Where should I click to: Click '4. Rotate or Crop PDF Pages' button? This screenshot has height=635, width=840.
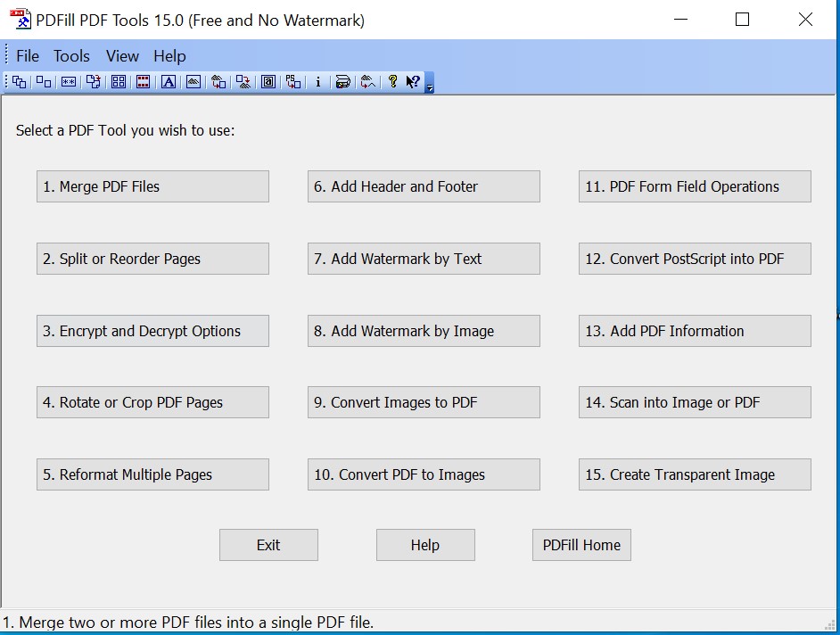coord(152,402)
